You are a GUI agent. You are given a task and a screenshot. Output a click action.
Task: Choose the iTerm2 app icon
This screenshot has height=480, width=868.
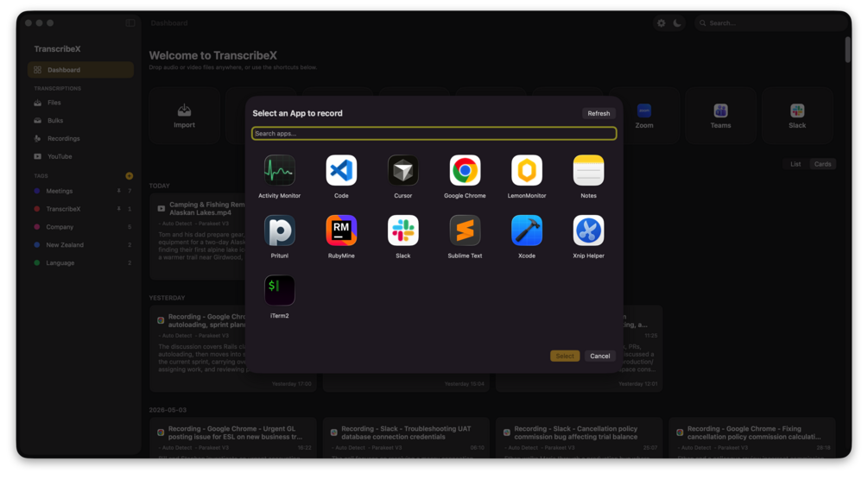(x=279, y=290)
